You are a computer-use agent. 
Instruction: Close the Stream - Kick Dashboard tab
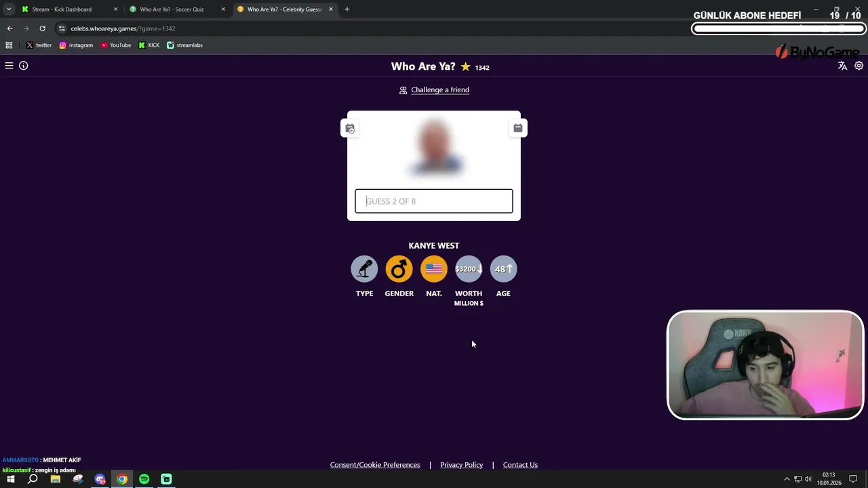(x=115, y=9)
